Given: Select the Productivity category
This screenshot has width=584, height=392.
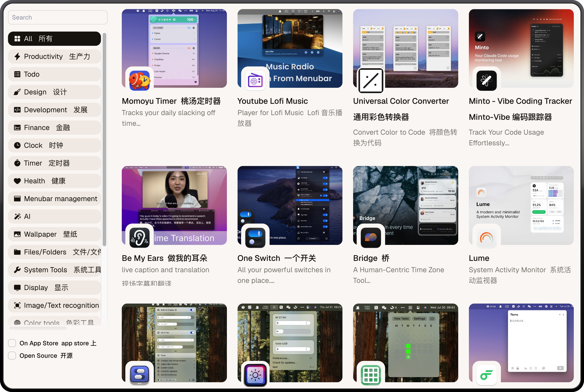Looking at the screenshot, I should (54, 56).
